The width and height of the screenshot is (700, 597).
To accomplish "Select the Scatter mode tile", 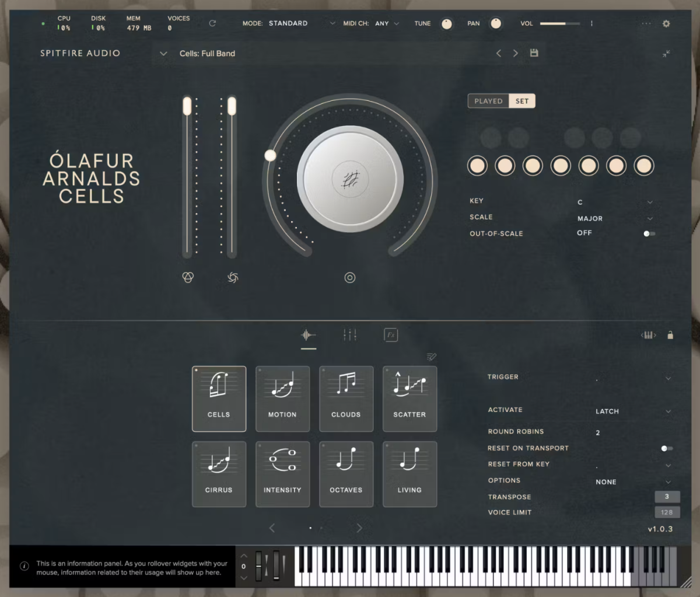I will (409, 399).
